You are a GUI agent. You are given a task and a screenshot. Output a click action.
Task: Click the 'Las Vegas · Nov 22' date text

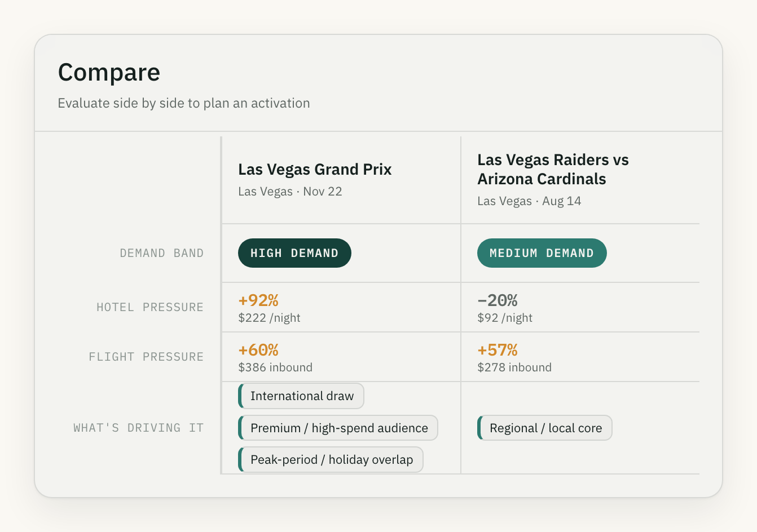click(x=290, y=192)
